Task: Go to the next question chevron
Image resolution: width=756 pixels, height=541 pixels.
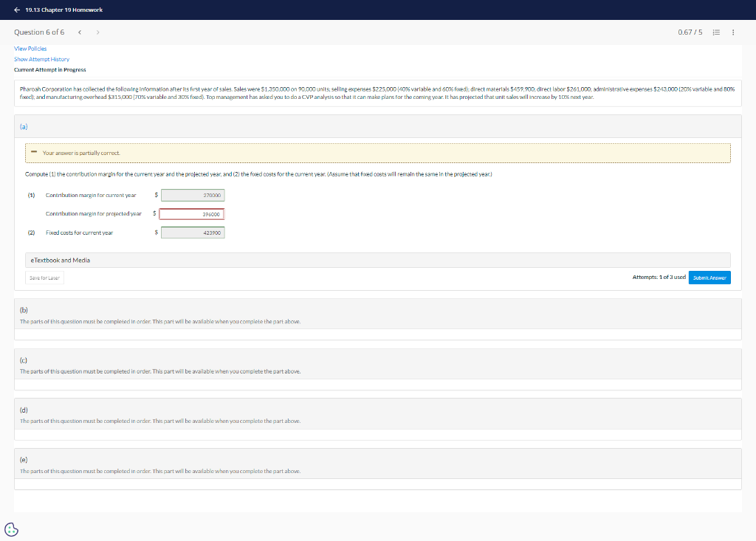Action: (x=98, y=32)
